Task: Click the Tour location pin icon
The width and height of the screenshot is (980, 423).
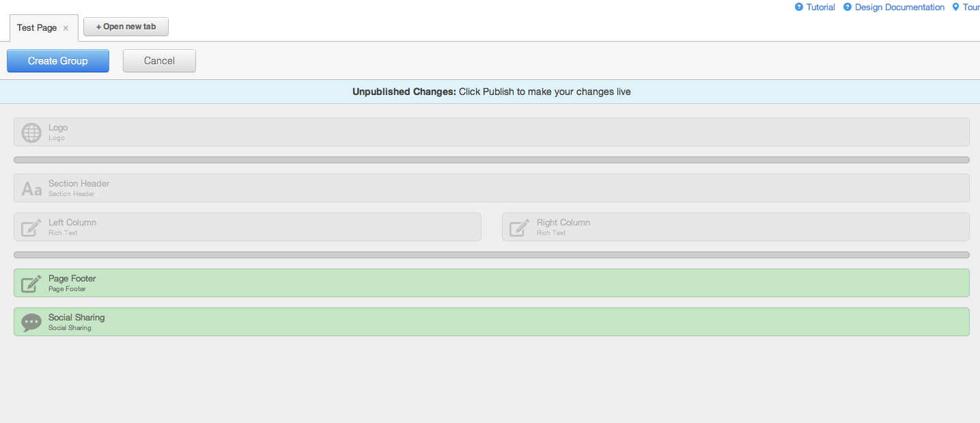Action: pos(957,7)
